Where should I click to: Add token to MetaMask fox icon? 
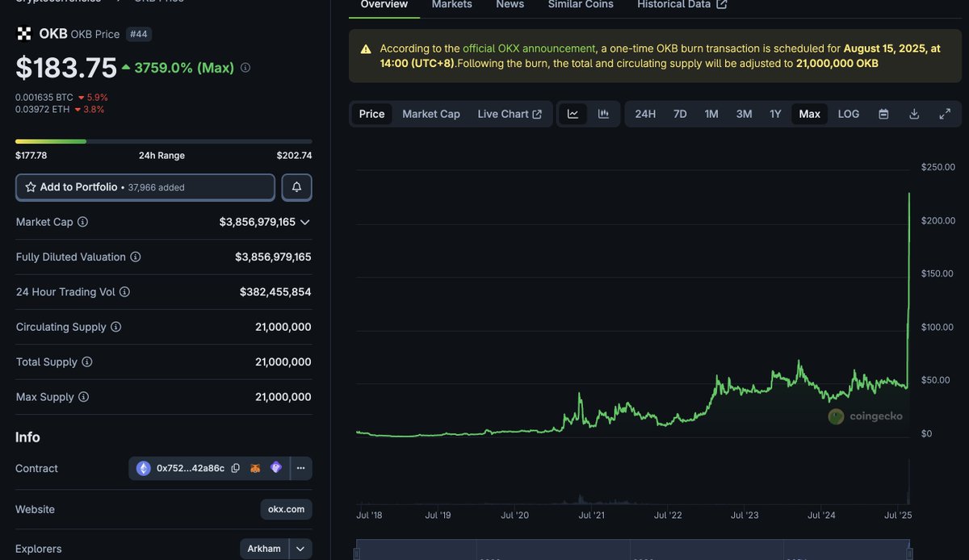[255, 468]
